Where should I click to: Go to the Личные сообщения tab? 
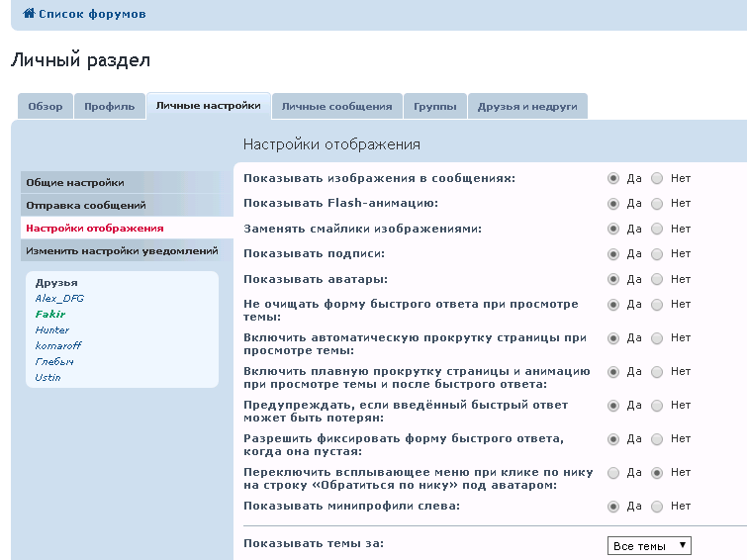point(336,107)
